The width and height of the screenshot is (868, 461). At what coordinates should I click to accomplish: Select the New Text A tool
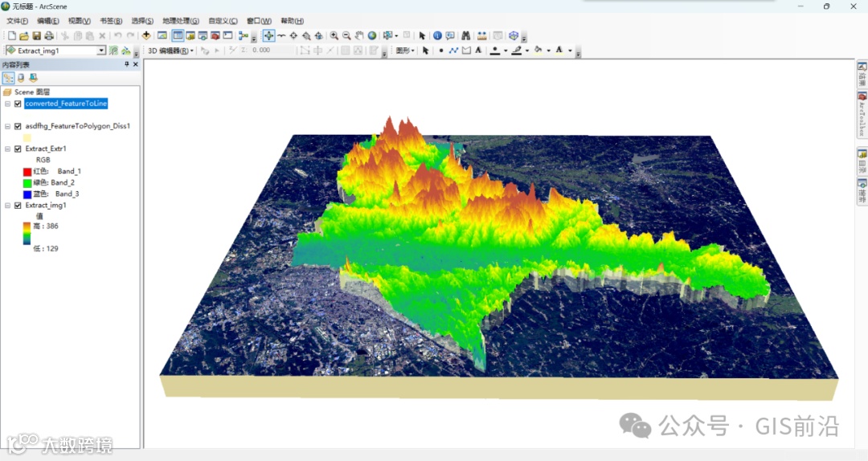[478, 51]
